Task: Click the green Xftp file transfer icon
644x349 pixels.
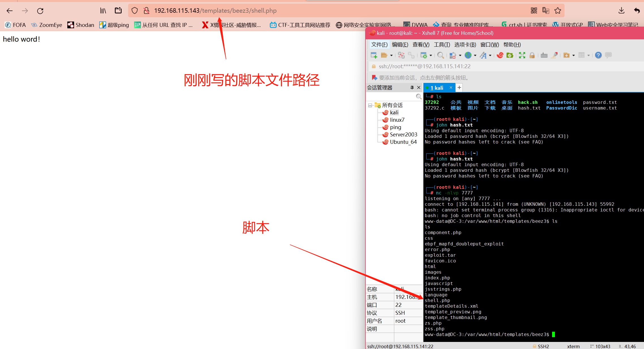Action: tap(510, 55)
